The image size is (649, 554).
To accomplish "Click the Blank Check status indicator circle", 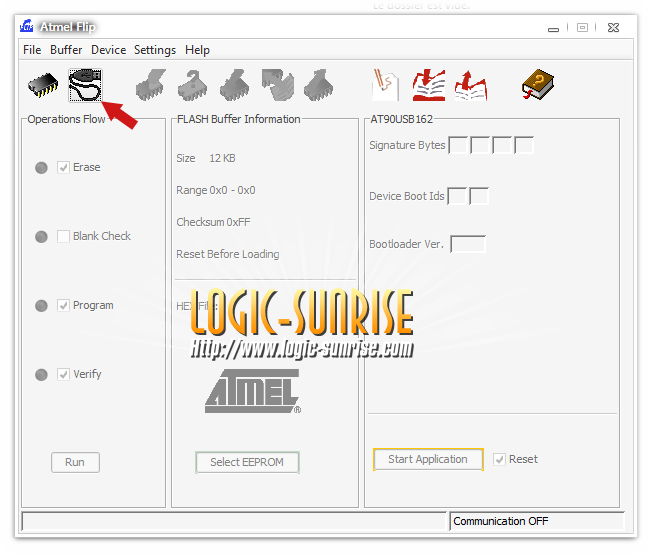I will 41,237.
